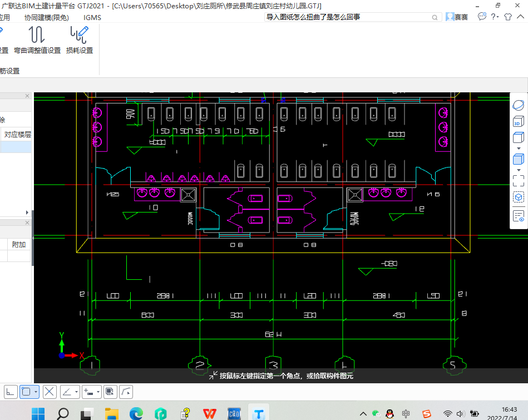Open dropdown arrow of rounded-rectangle snap button

[x=36, y=392]
